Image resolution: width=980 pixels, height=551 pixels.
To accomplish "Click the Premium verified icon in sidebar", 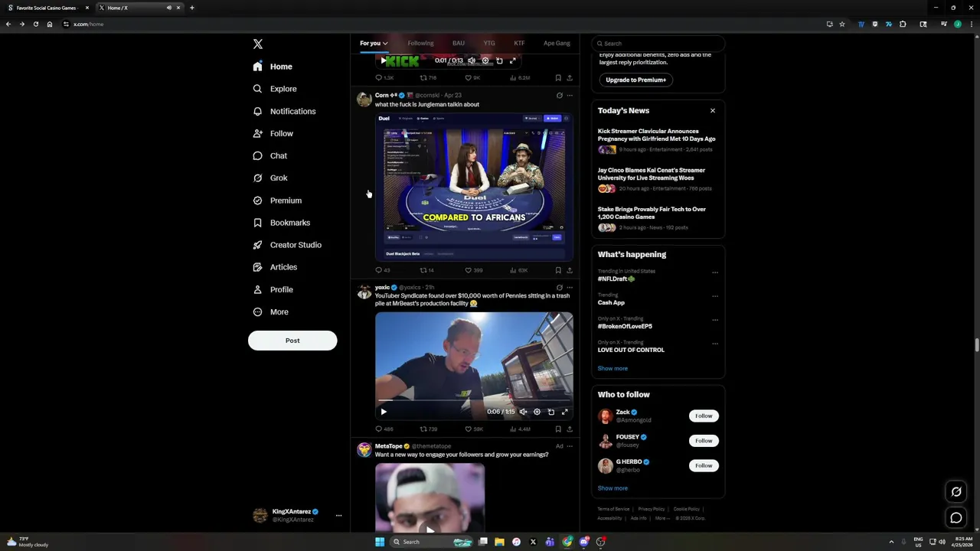I will click(257, 201).
